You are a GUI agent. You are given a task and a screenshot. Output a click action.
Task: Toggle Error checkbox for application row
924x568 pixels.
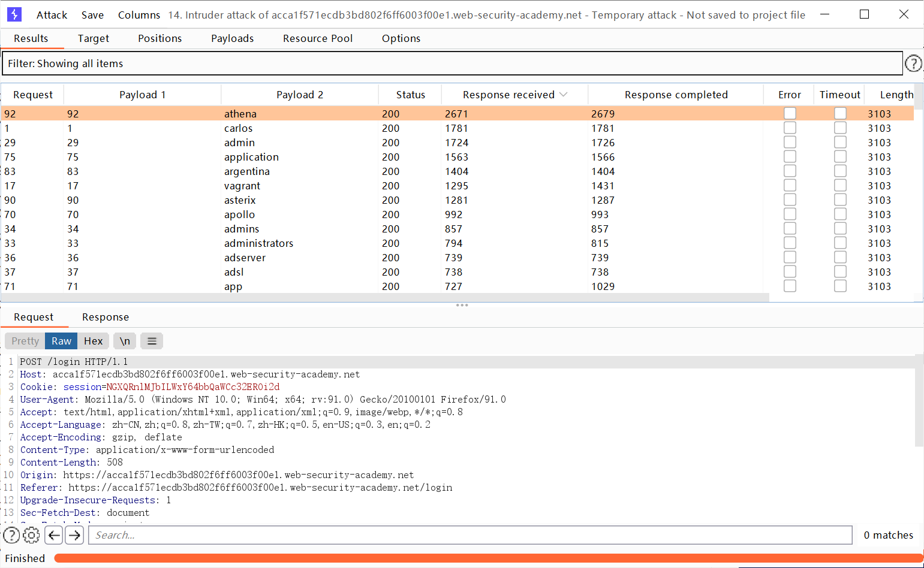coord(790,156)
